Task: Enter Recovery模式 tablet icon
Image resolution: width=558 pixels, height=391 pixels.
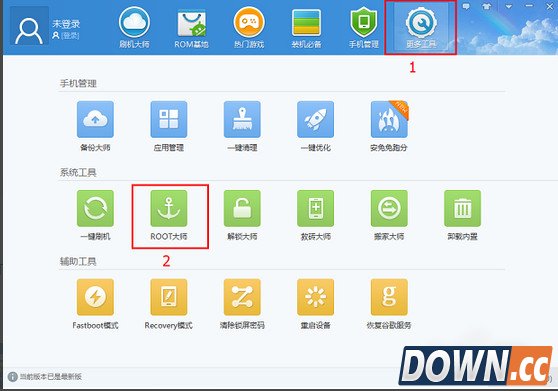Action: (x=169, y=297)
